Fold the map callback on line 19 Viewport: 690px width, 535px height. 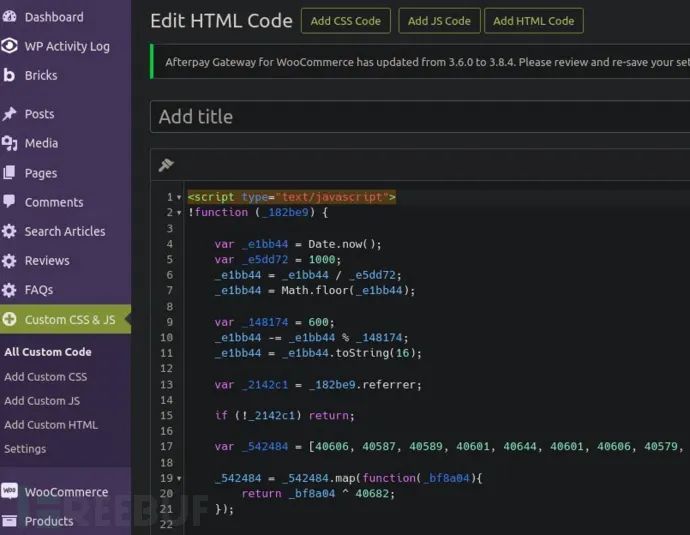tap(179, 479)
